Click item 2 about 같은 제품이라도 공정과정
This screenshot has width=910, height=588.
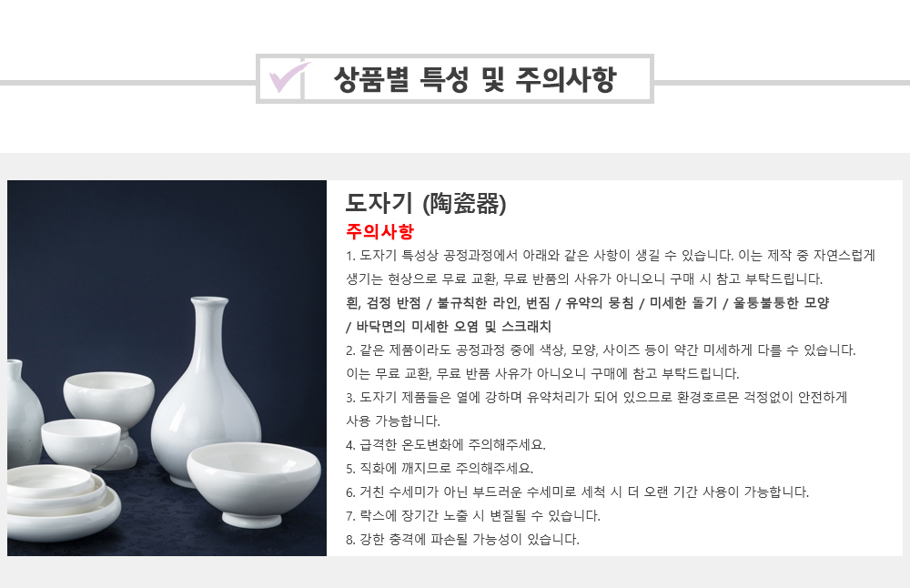601,361
